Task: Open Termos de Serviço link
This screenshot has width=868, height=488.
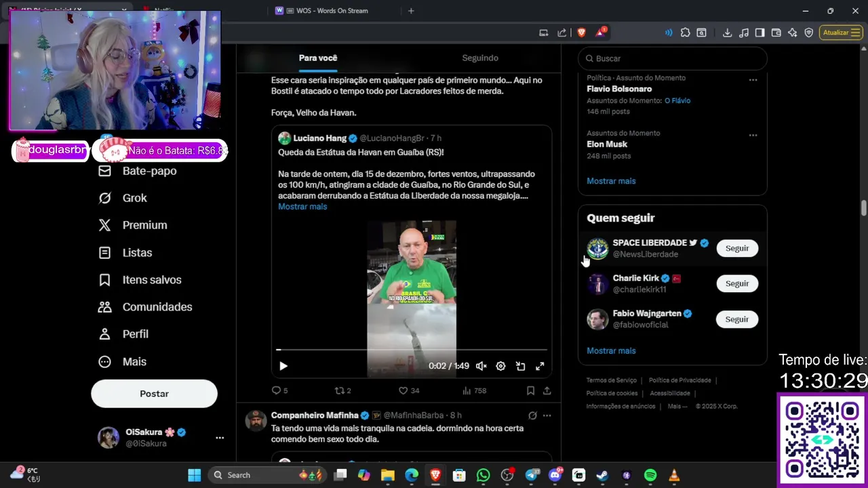Action: point(612,380)
